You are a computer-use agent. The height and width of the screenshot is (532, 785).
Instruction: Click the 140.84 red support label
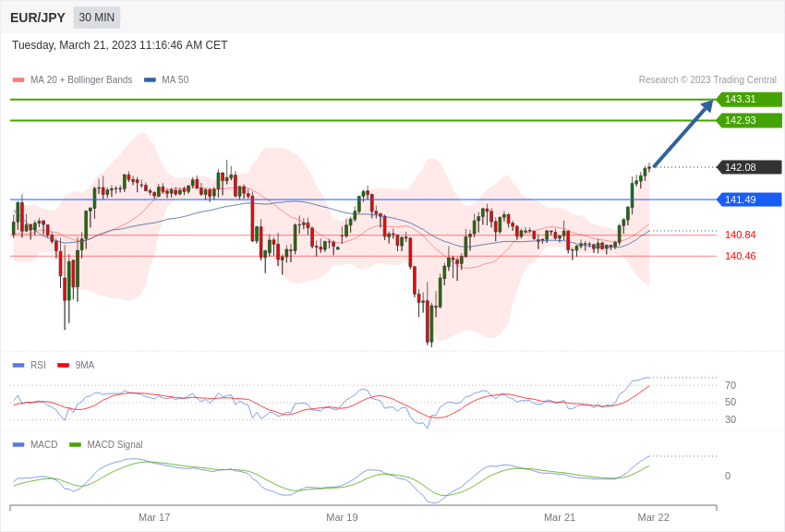point(741,235)
